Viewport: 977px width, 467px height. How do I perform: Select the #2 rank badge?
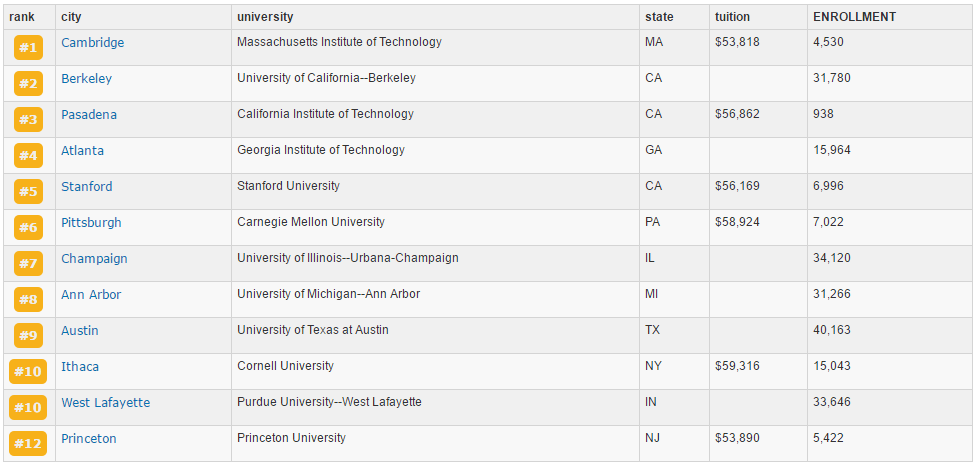tap(28, 84)
